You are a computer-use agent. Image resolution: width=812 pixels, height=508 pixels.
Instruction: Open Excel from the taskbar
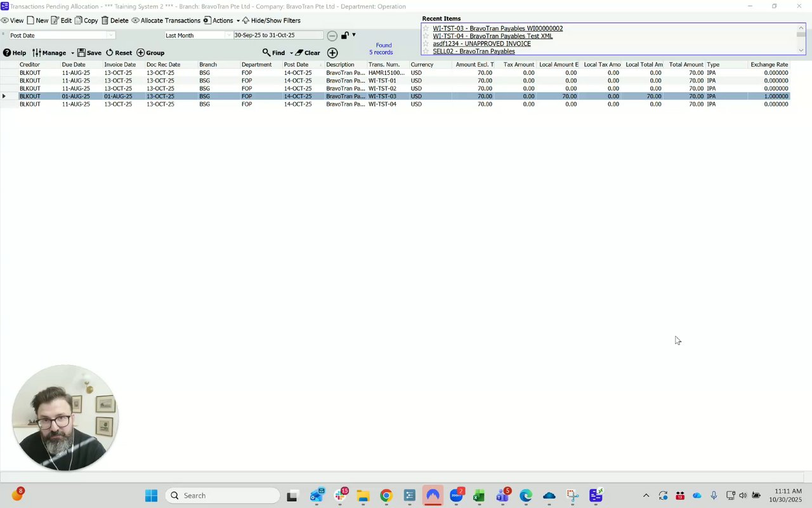479,495
